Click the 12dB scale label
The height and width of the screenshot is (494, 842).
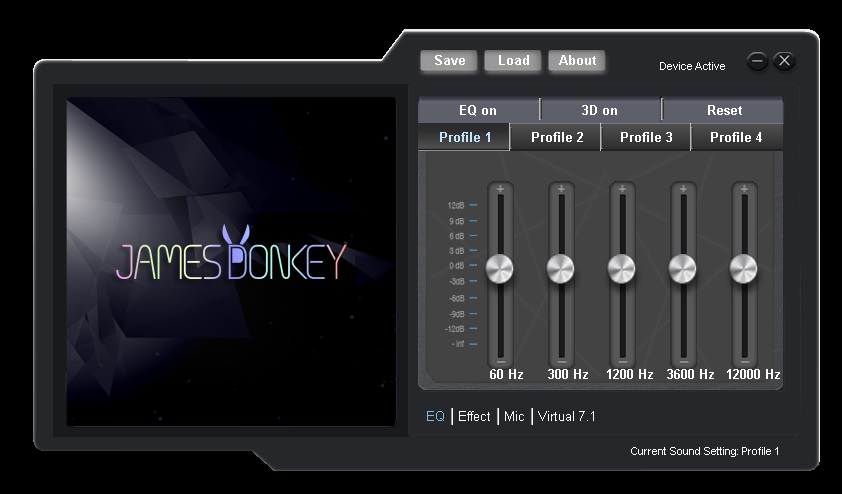455,205
